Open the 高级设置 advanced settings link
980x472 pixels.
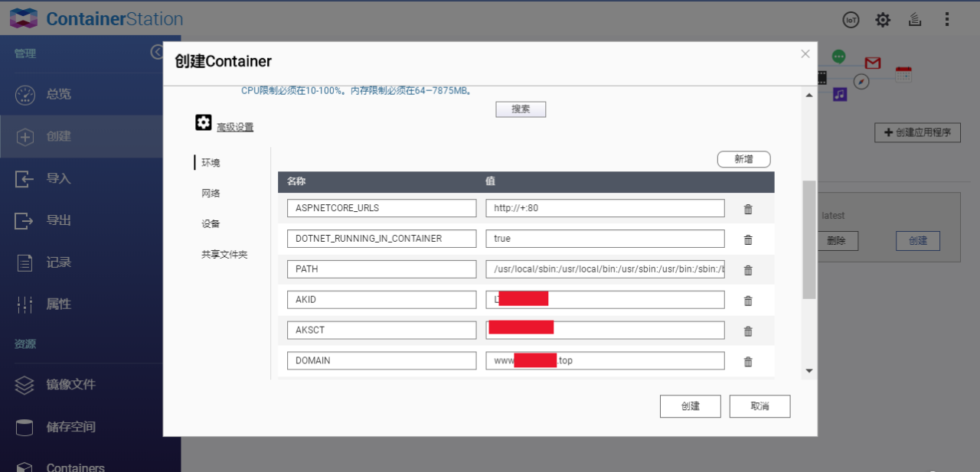(x=235, y=128)
